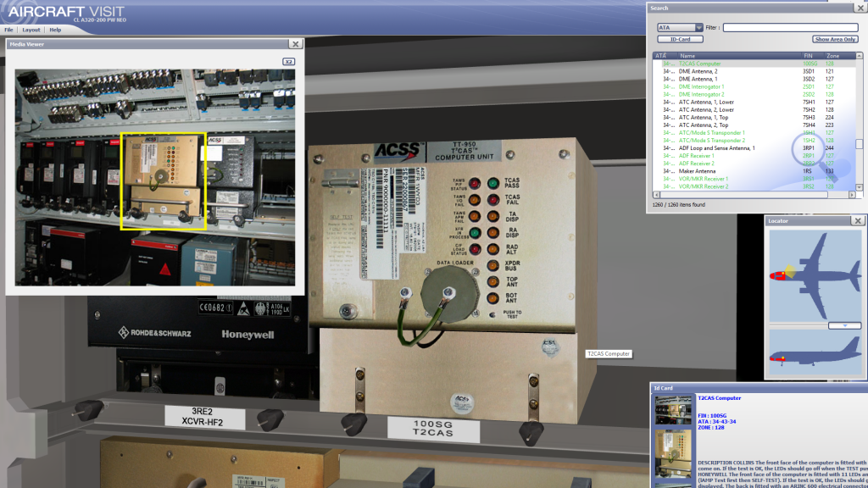The height and width of the screenshot is (488, 868).
Task: Click the TAWS P/F STATUS red LED
Action: coord(475,184)
